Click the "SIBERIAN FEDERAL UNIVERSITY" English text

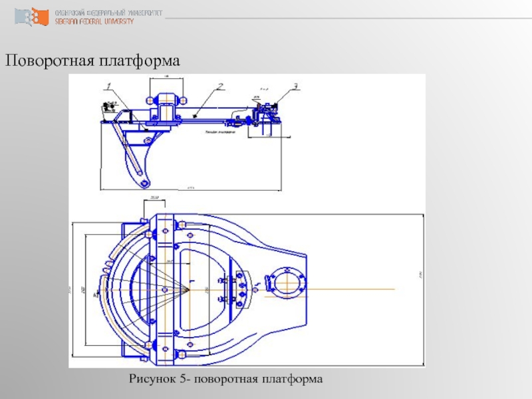pos(94,21)
